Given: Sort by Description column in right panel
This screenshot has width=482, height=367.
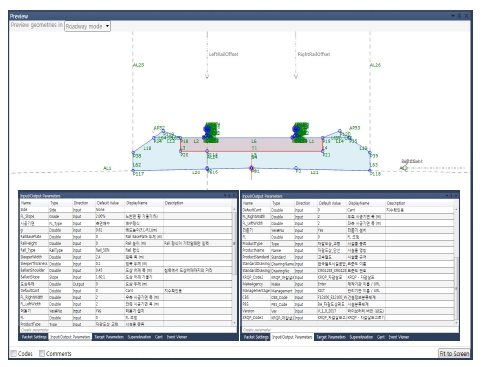Looking at the screenshot, I should (419, 203).
